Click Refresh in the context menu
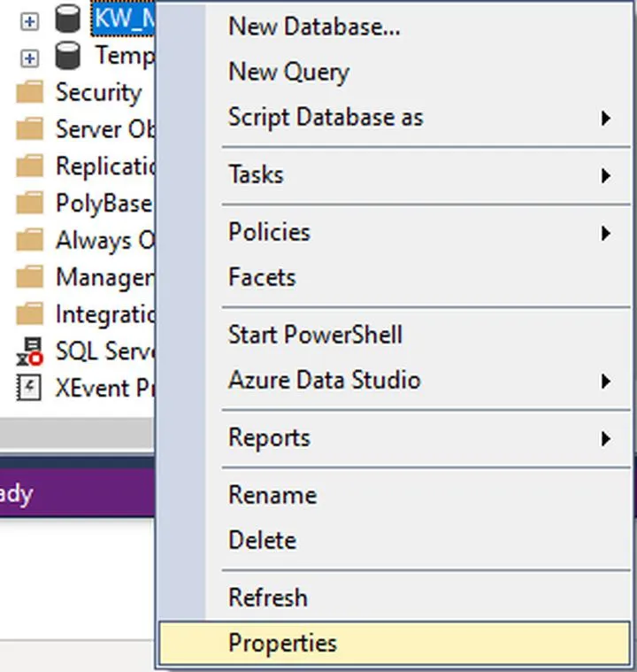637x672 pixels. tap(268, 598)
